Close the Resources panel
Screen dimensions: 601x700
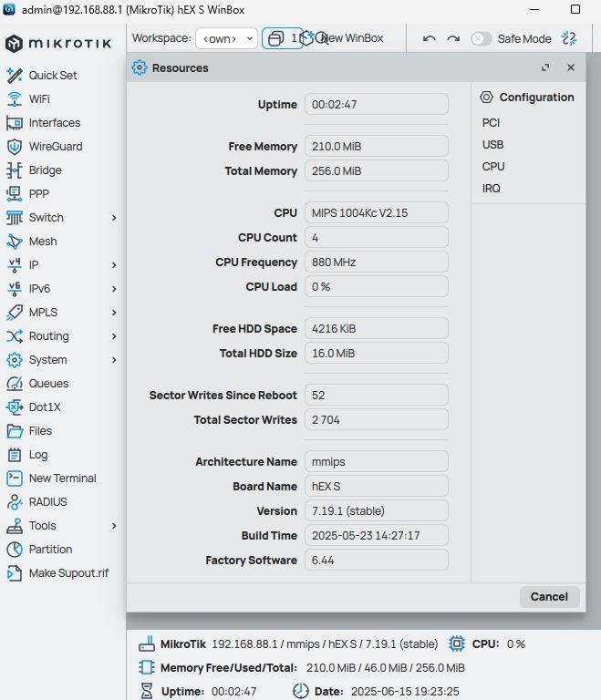571,67
